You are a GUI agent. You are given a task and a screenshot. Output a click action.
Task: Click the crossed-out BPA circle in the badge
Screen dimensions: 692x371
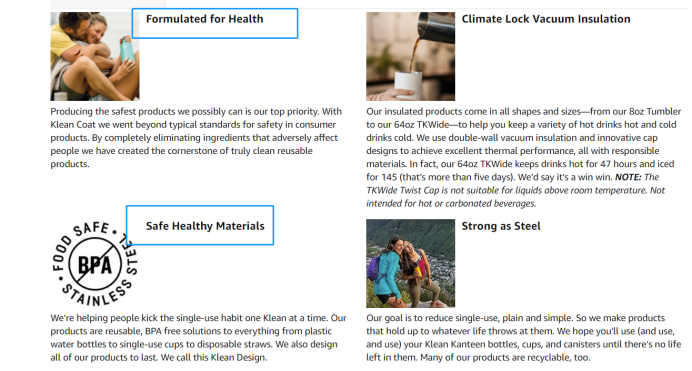point(95,265)
